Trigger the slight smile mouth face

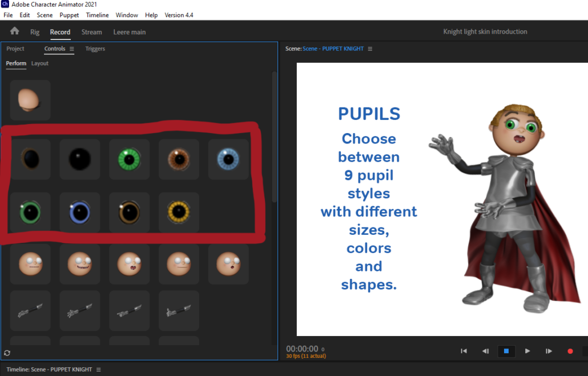[x=179, y=264]
